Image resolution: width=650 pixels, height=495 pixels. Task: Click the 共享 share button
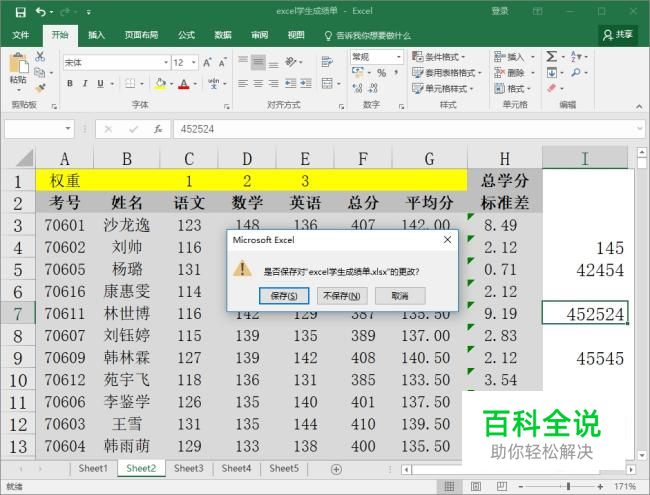[x=618, y=35]
